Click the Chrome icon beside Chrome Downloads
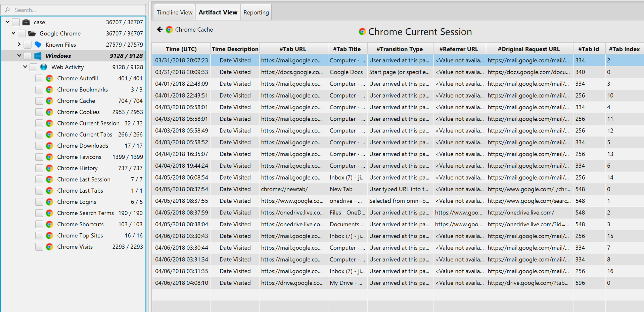 [50, 146]
